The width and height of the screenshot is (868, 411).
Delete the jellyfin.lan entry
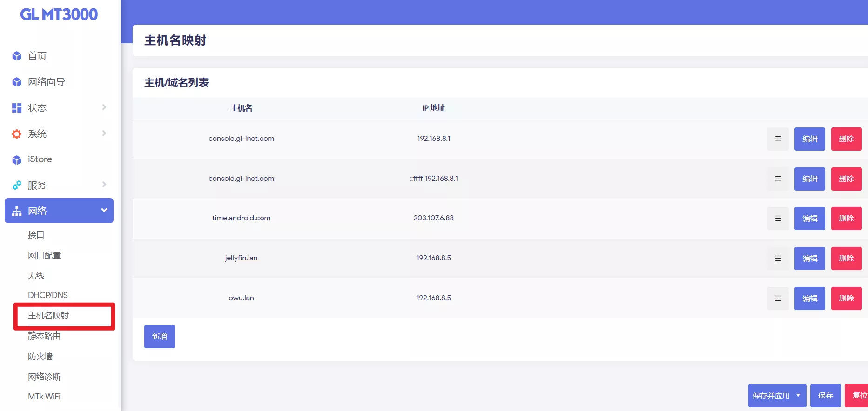[x=847, y=259]
